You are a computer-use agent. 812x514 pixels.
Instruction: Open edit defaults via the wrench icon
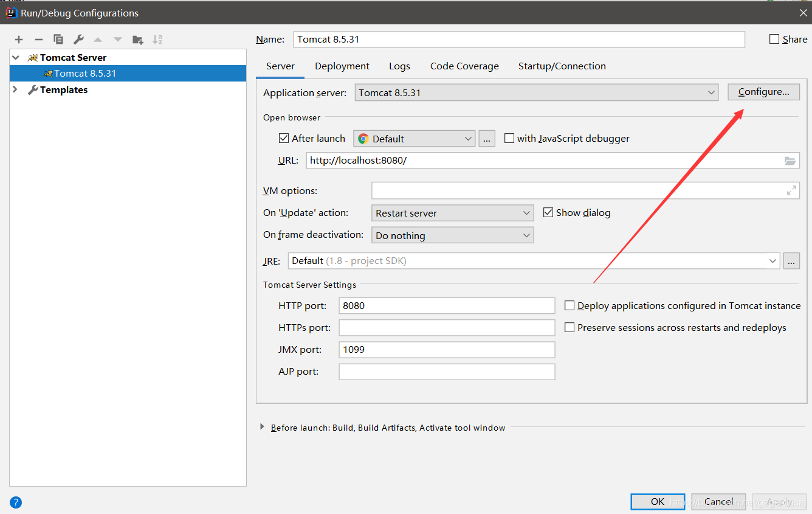point(78,40)
